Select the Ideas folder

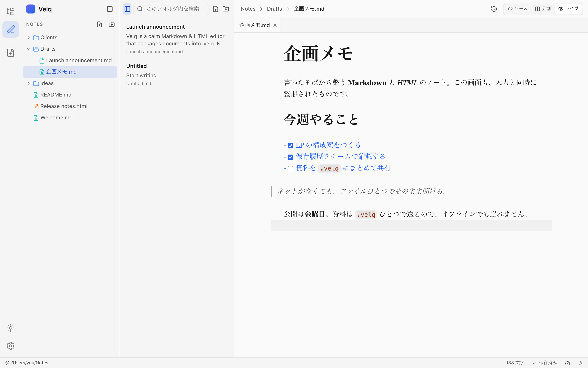tap(70, 83)
